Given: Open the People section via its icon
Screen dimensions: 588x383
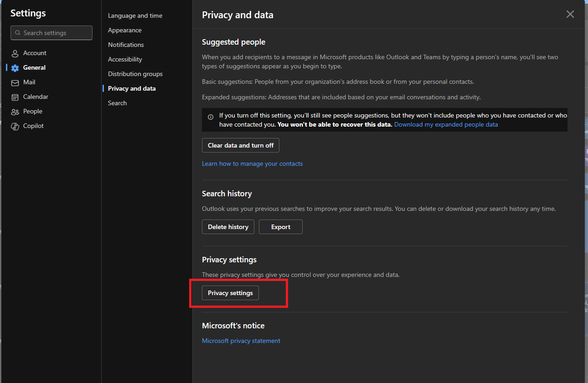Looking at the screenshot, I should 15,111.
